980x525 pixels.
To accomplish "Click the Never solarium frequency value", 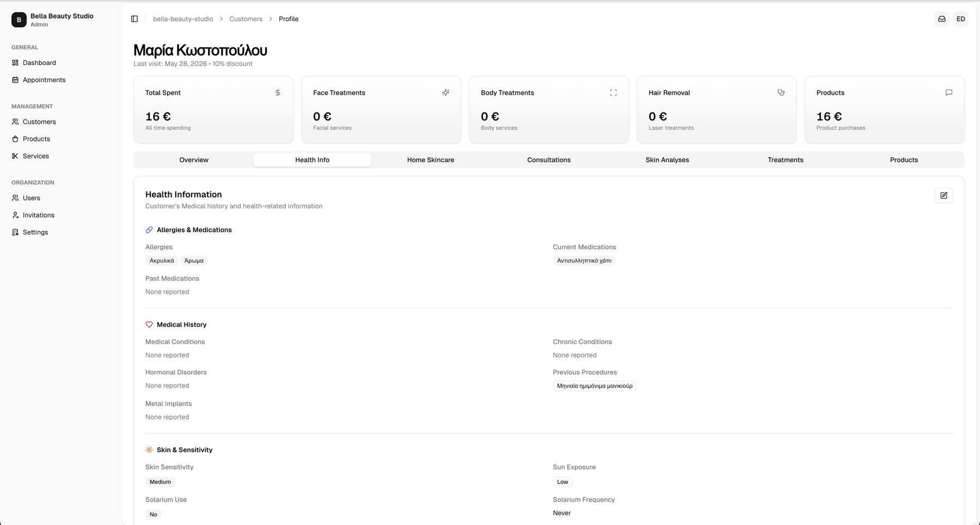I will 562,513.
